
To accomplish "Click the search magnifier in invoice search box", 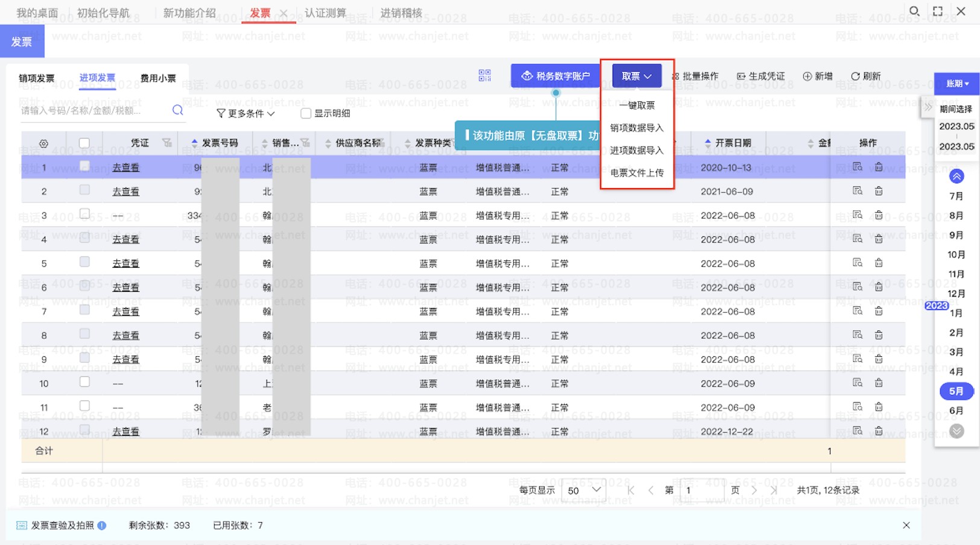I will point(177,110).
